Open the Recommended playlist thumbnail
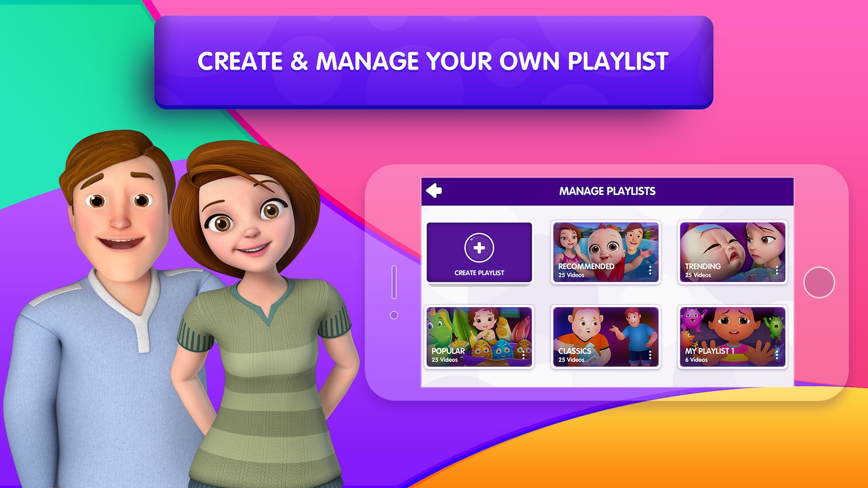 pos(606,252)
